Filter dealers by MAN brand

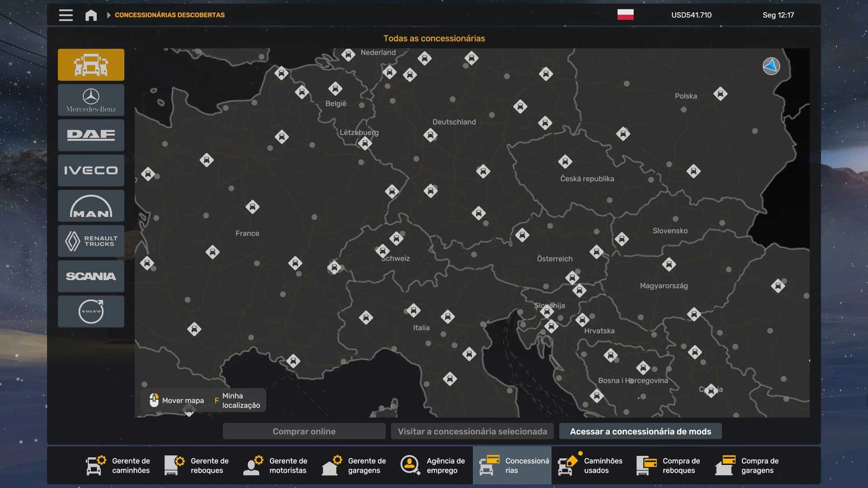click(91, 206)
